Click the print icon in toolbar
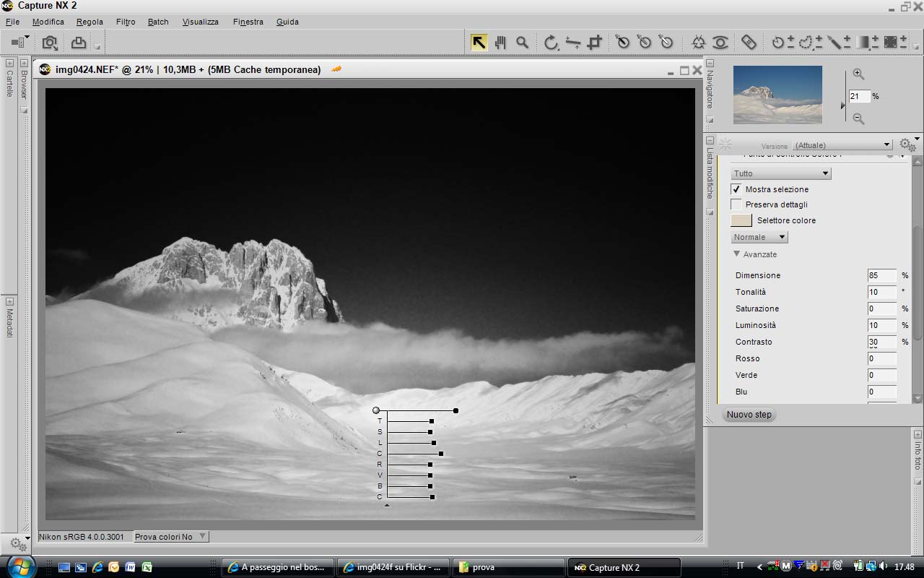 click(x=78, y=43)
